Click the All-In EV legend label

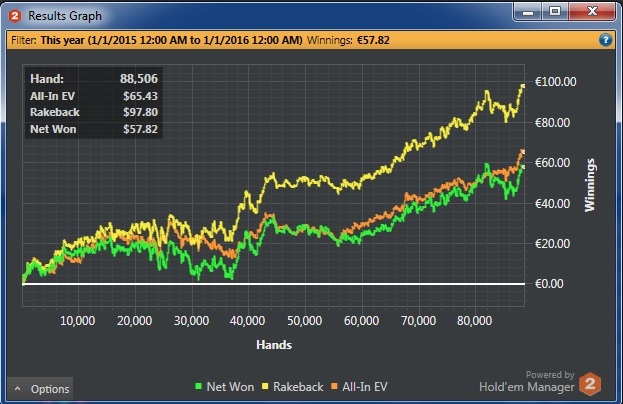pyautogui.click(x=365, y=387)
